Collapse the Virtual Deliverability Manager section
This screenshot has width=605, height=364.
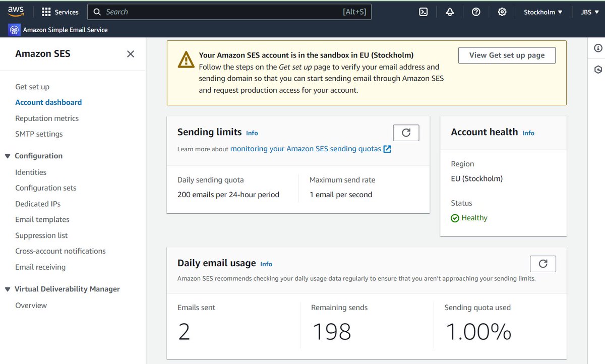tap(8, 289)
